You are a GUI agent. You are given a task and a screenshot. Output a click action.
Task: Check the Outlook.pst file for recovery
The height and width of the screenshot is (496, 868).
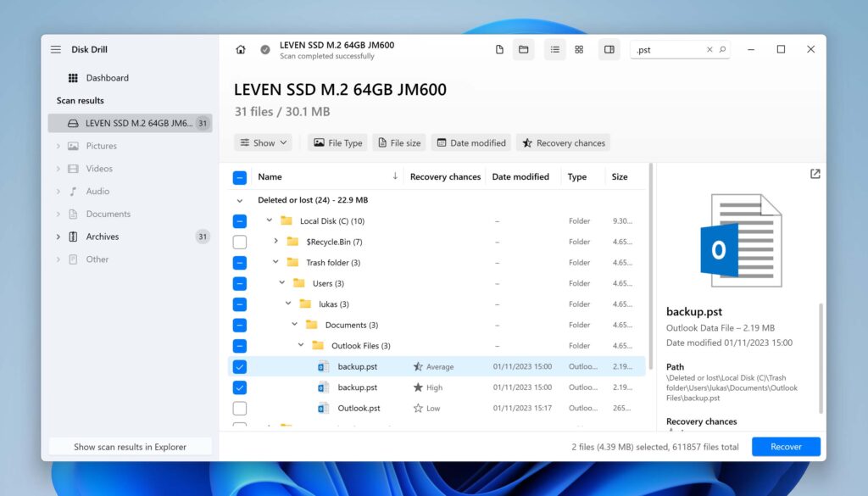pyautogui.click(x=240, y=408)
